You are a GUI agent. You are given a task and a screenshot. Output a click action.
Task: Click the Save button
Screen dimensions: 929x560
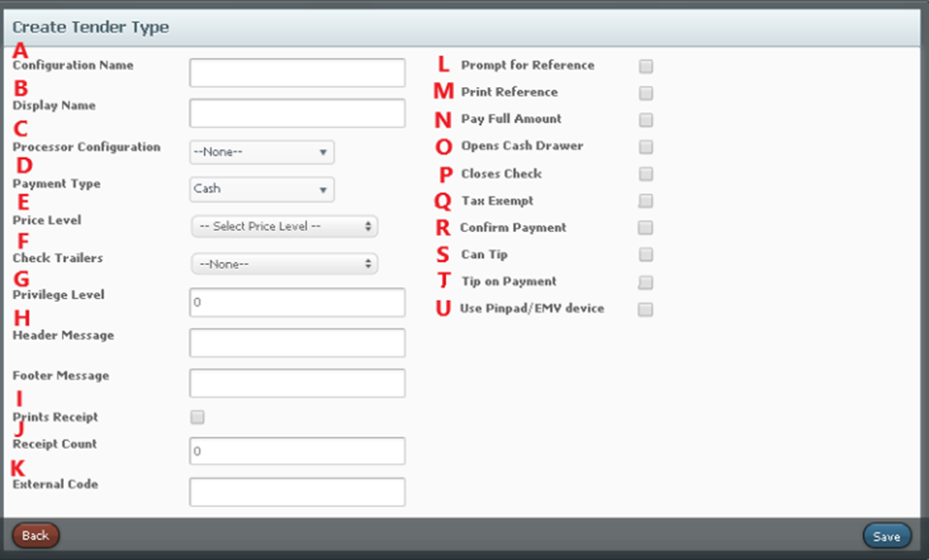pos(886,536)
